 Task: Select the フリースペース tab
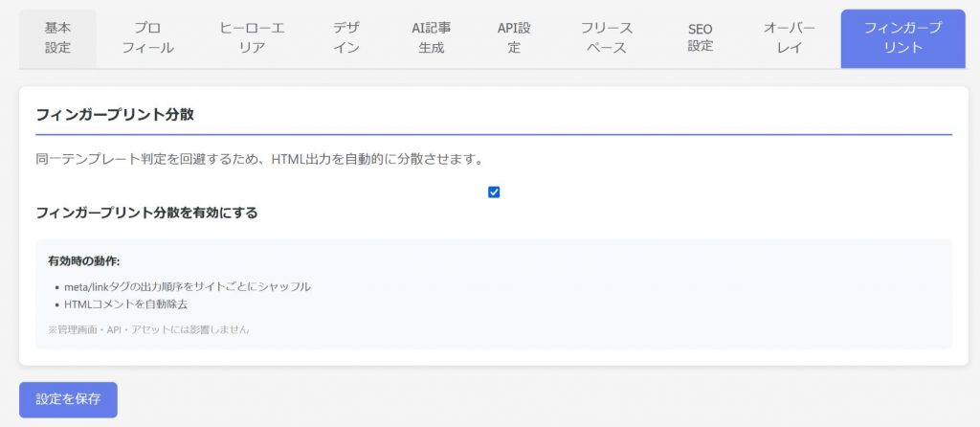606,38
